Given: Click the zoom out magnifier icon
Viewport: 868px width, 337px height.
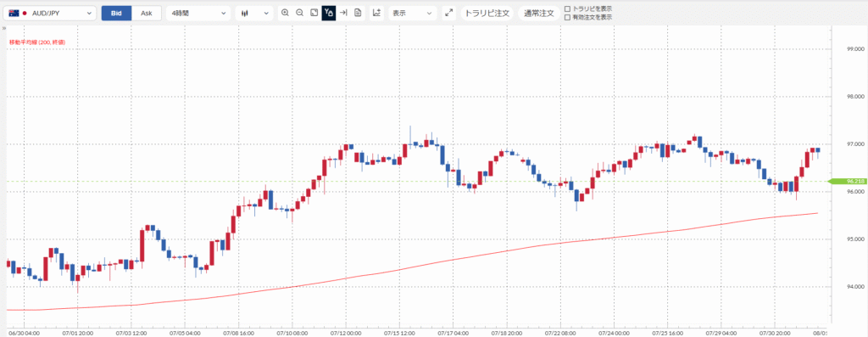Looking at the screenshot, I should (x=299, y=13).
